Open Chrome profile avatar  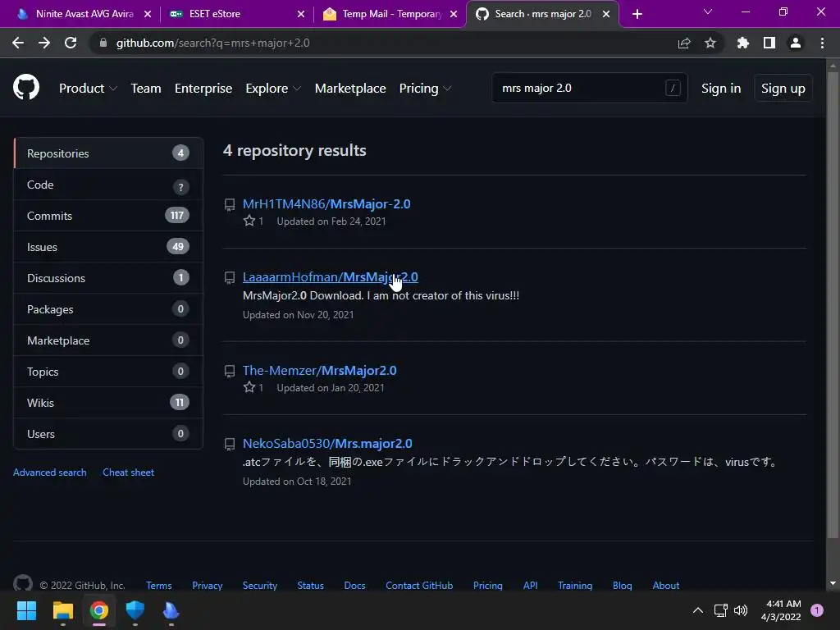796,43
